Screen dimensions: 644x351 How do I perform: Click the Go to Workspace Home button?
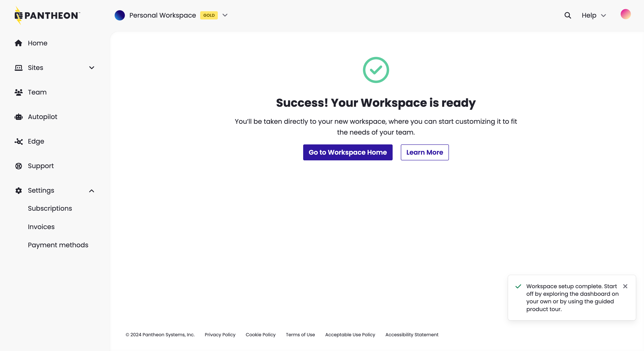coord(348,152)
